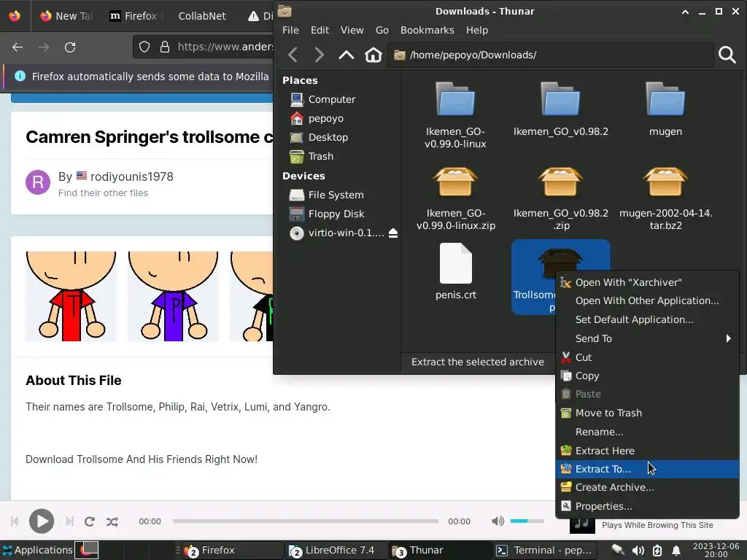Eject the virtio-win drive

coord(393,233)
